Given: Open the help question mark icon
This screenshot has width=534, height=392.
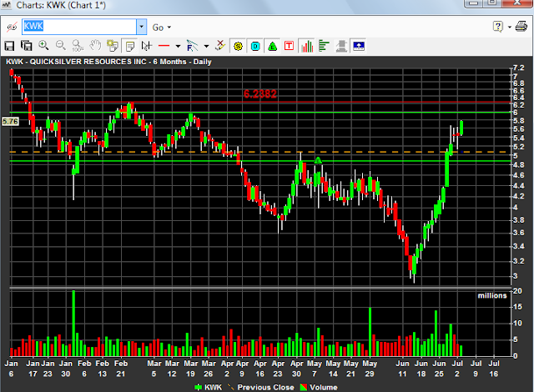Looking at the screenshot, I should tap(498, 27).
